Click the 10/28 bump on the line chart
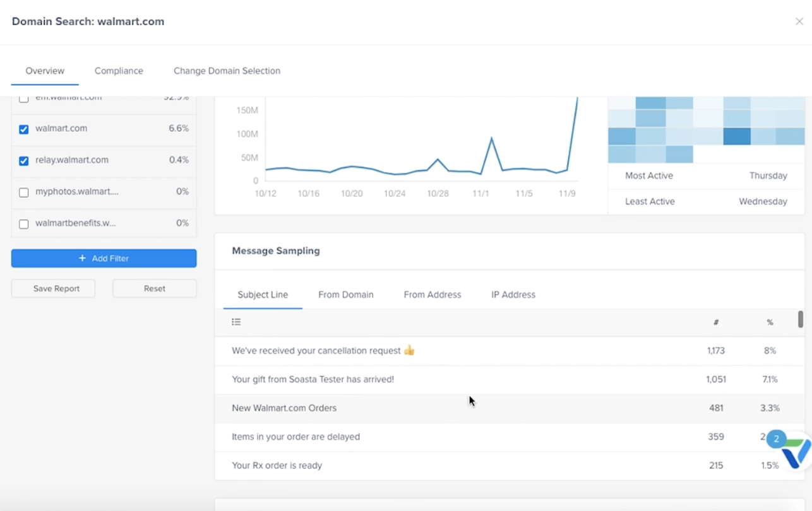The height and width of the screenshot is (511, 812). pyautogui.click(x=438, y=159)
